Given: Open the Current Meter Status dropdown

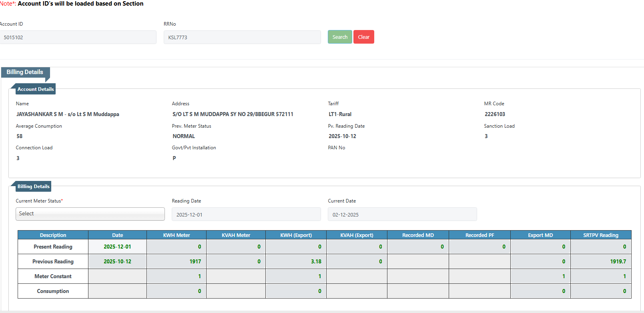Looking at the screenshot, I should coord(90,214).
